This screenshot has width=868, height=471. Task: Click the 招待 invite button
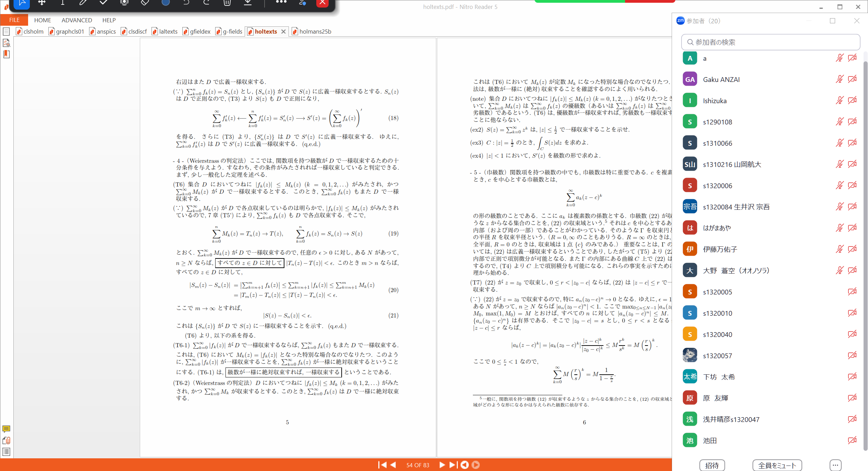tap(712, 465)
